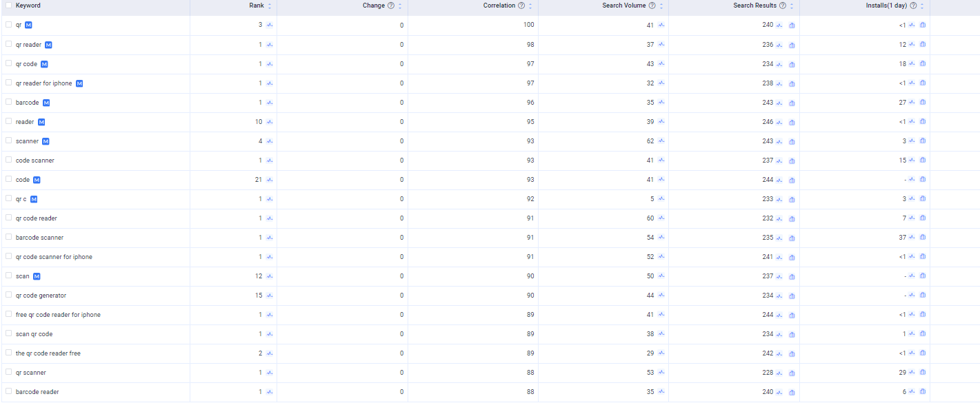The height and width of the screenshot is (403, 980).
Task: Click the blue M badge next to "qr"
Action: (x=28, y=25)
